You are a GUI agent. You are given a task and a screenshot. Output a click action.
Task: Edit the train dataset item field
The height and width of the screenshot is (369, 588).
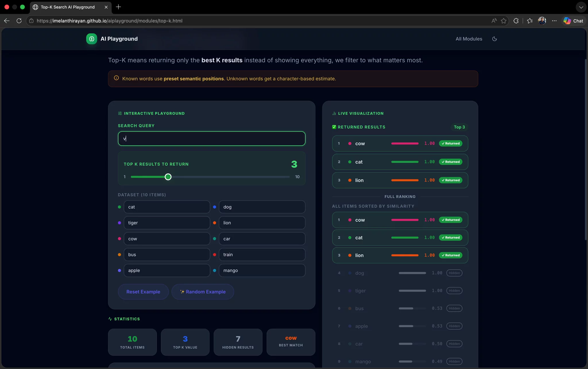262,255
